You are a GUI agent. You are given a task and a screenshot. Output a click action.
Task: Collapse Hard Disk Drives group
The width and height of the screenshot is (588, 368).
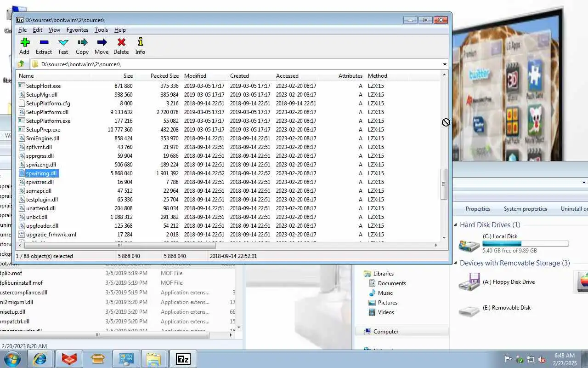[x=456, y=225]
